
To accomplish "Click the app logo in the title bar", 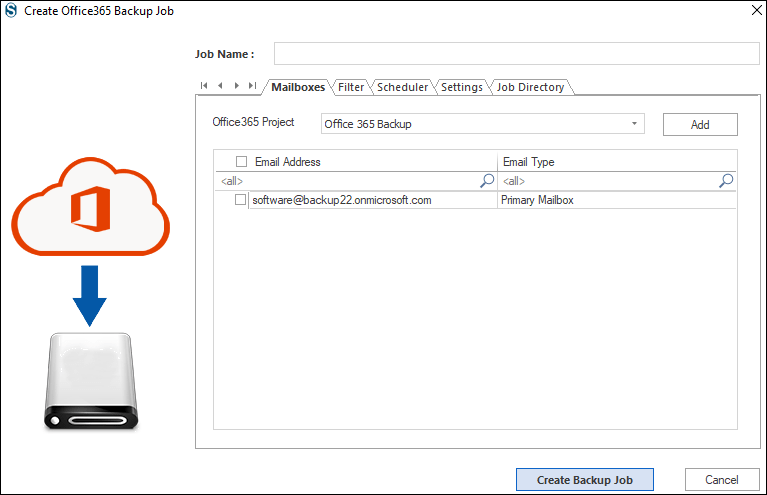I will click(x=11, y=10).
